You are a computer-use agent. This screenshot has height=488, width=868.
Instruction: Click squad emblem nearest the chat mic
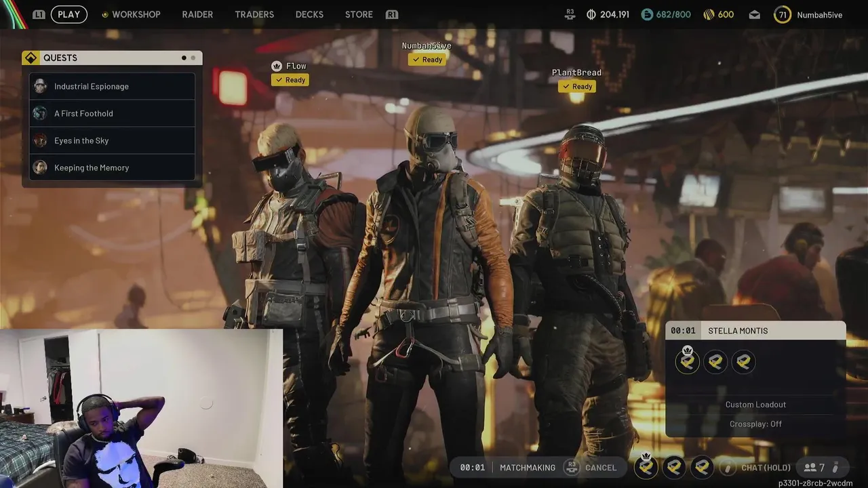pyautogui.click(x=702, y=467)
